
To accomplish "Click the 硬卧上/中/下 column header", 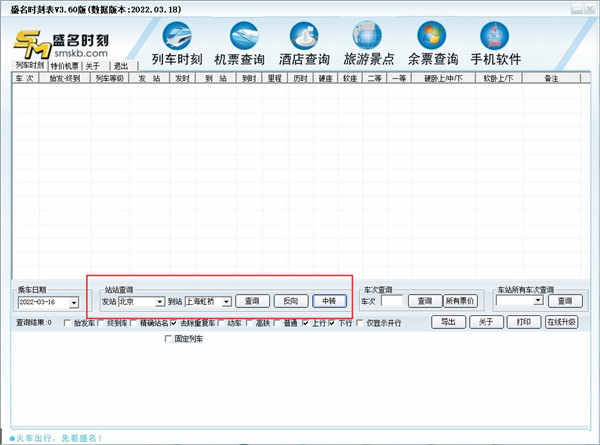I will [x=443, y=78].
